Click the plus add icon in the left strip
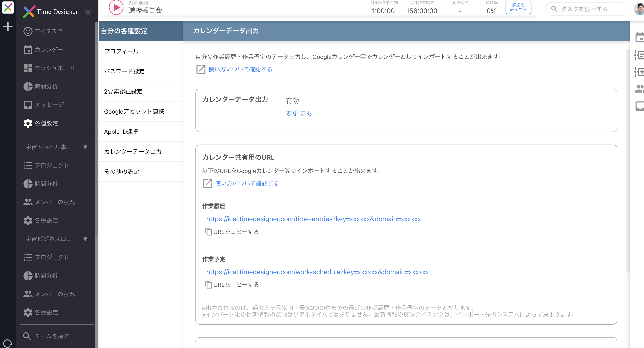 pos(8,26)
